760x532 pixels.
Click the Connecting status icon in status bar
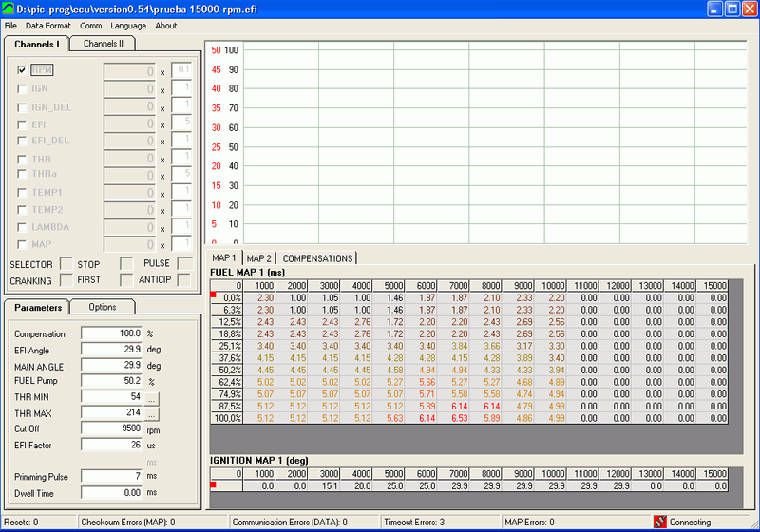click(660, 522)
